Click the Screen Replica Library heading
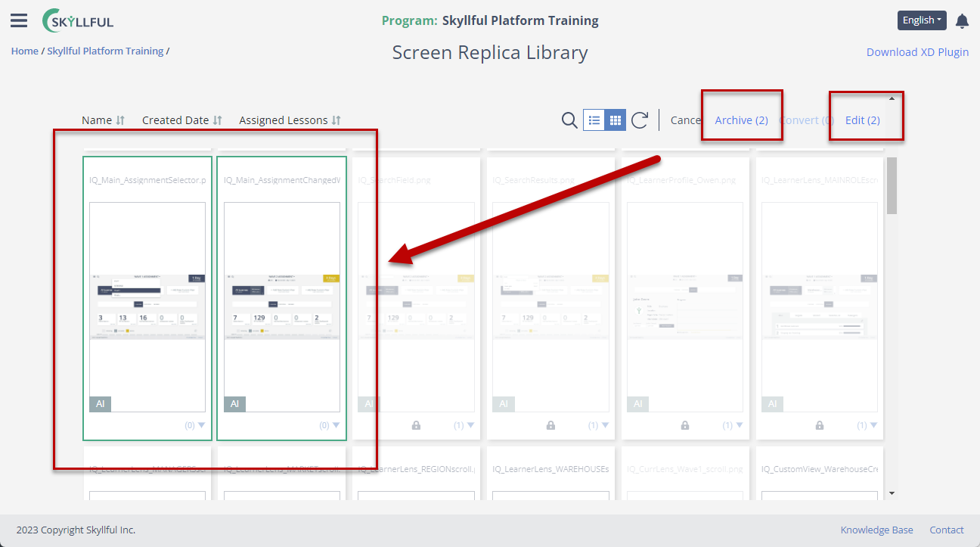 (490, 52)
